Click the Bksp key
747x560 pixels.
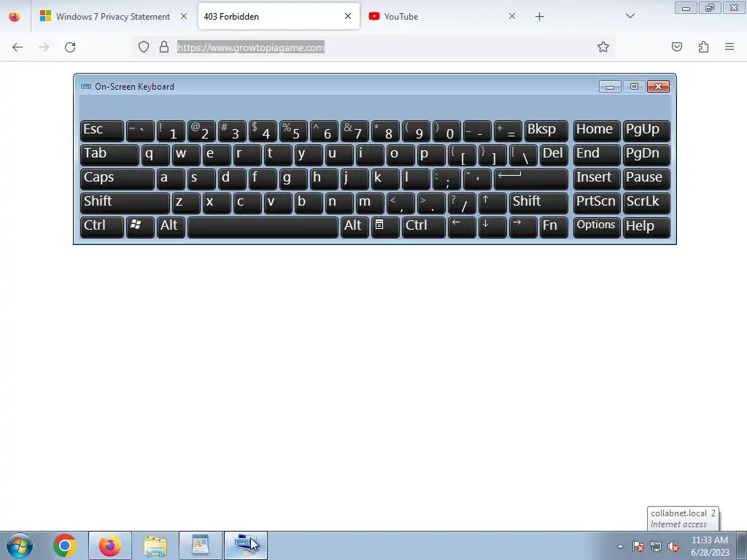click(x=546, y=131)
